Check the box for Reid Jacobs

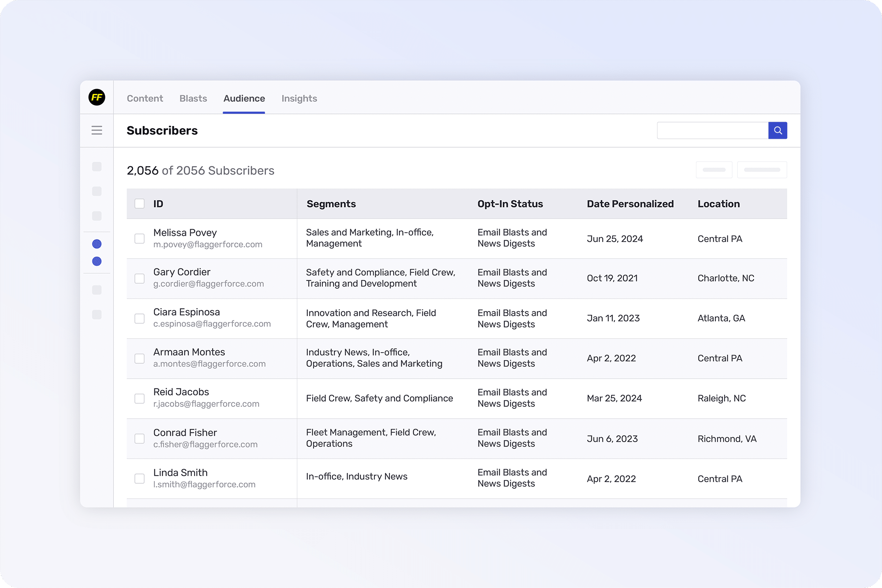point(139,398)
